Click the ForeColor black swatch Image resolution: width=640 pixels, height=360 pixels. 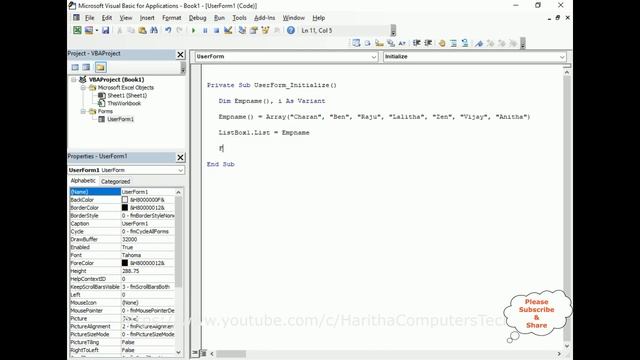tap(125, 263)
